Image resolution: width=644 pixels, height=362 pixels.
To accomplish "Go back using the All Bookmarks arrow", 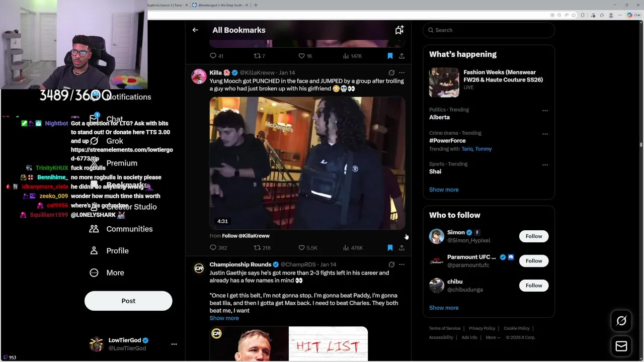I will coord(195,30).
